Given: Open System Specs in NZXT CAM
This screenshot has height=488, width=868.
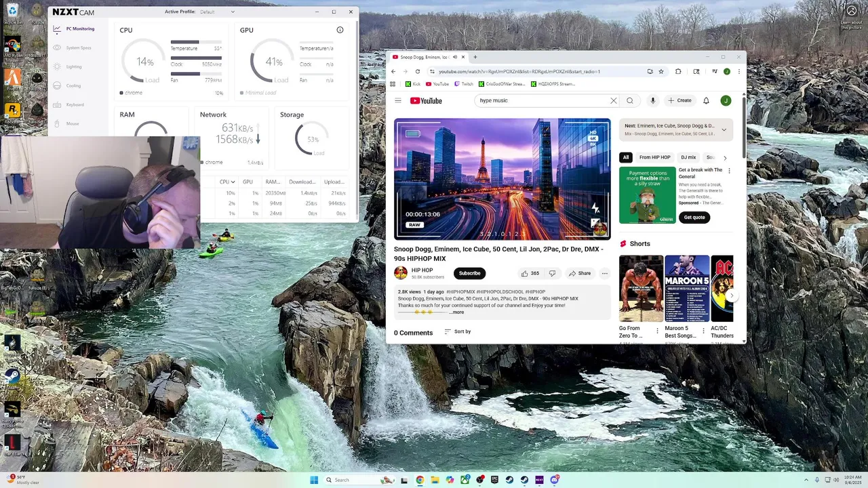Looking at the screenshot, I should point(74,48).
